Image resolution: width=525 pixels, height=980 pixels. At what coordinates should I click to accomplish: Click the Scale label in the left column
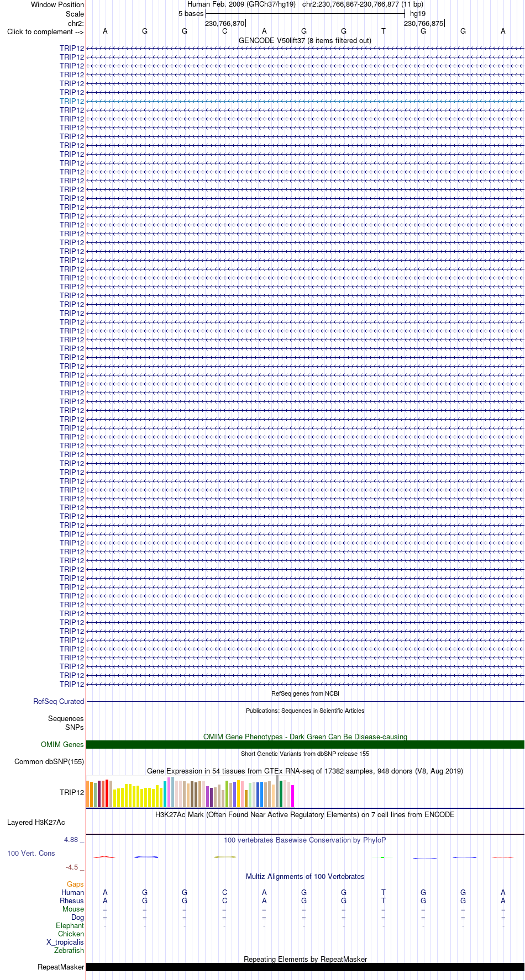click(x=75, y=14)
